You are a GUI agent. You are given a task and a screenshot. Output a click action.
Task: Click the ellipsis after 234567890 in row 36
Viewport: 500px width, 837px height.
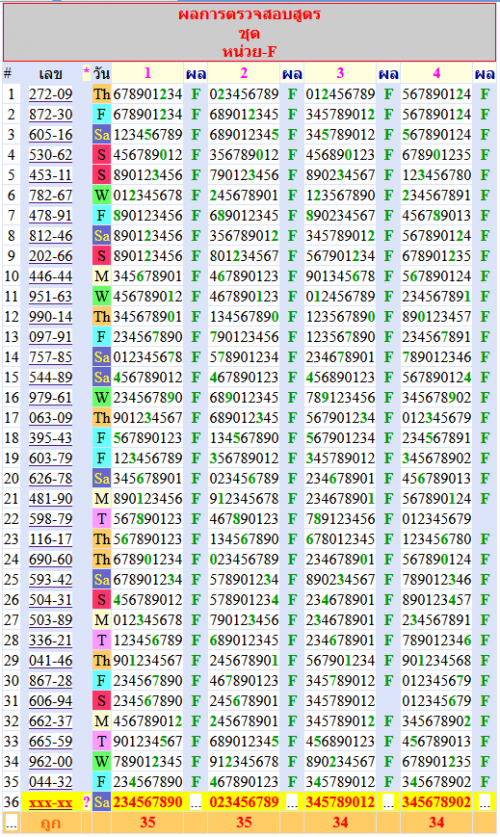pyautogui.click(x=196, y=802)
